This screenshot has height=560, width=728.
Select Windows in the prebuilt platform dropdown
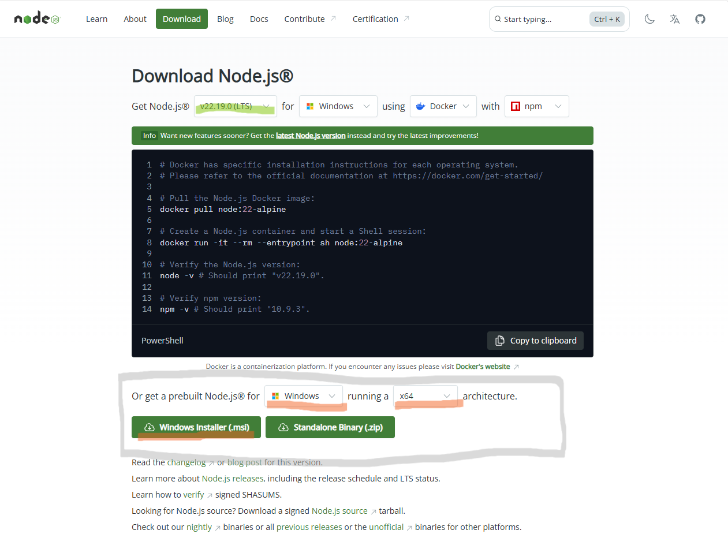pyautogui.click(x=303, y=396)
